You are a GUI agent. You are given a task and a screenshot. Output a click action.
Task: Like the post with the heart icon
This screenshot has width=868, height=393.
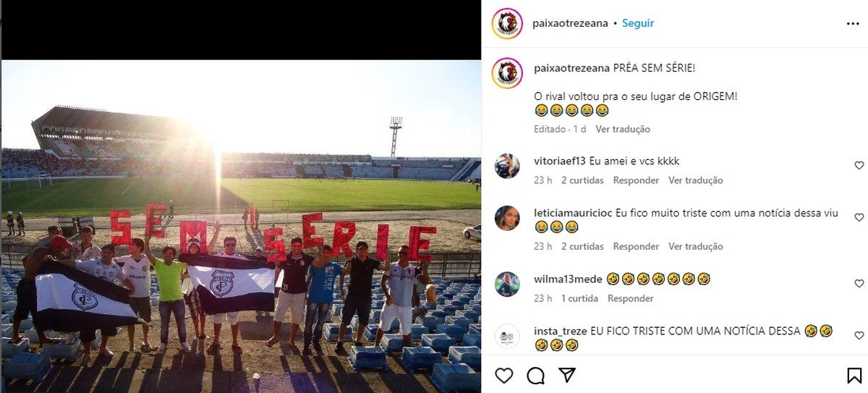504,375
